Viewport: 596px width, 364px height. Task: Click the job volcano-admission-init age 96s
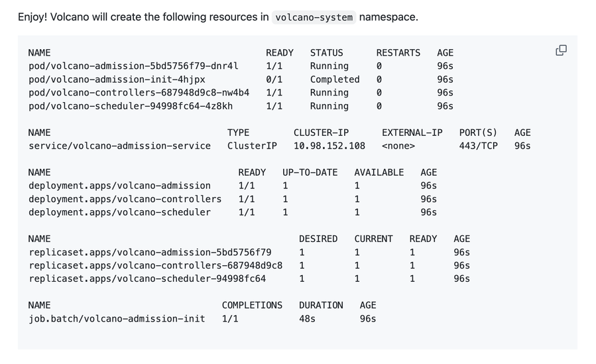coord(368,319)
